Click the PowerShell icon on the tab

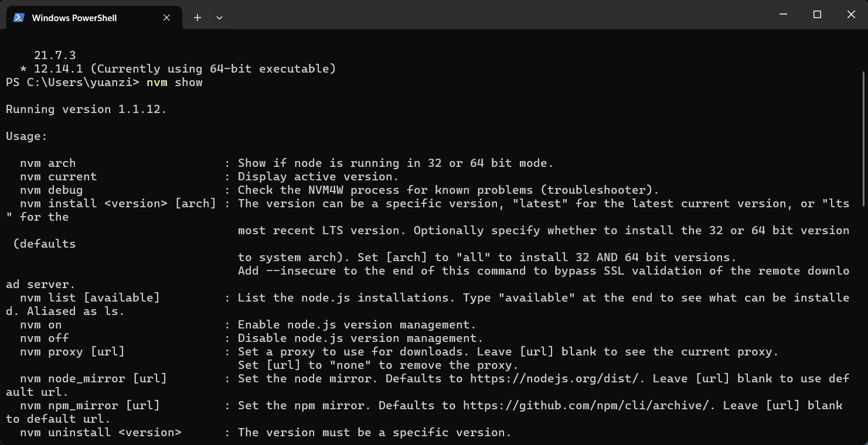pos(19,18)
